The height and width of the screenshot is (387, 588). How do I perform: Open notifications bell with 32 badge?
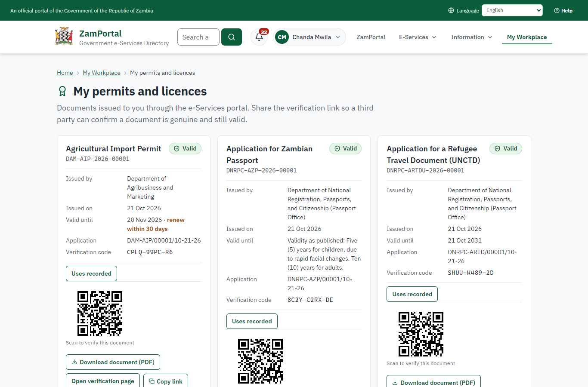click(x=259, y=37)
